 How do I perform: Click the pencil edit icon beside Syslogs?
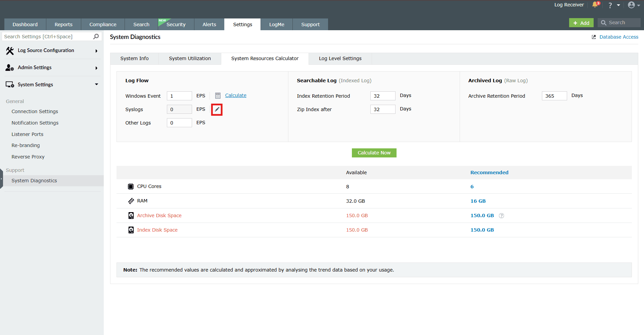(217, 109)
